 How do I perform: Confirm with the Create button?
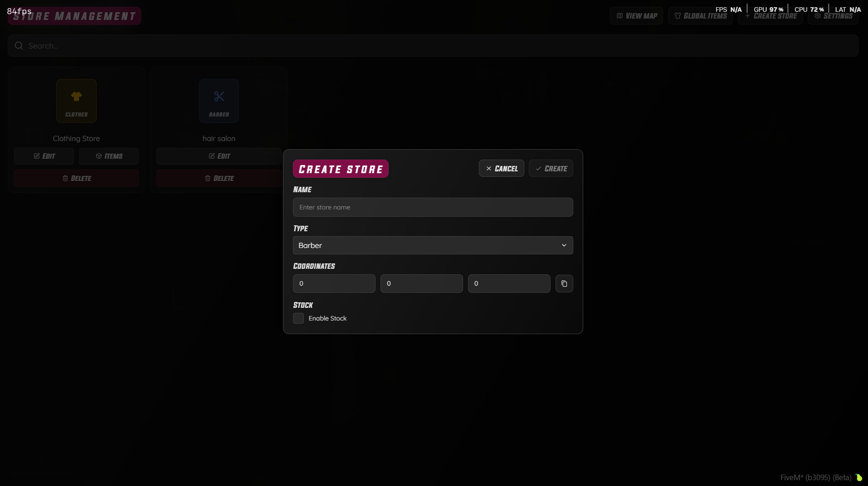551,168
